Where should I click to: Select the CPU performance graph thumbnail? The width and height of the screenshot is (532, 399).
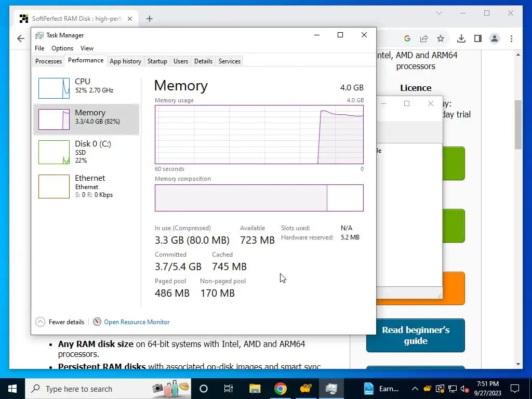pyautogui.click(x=54, y=88)
